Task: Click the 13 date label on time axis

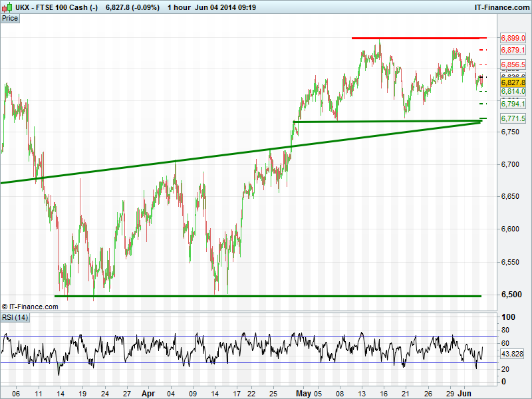Action: tap(362, 394)
